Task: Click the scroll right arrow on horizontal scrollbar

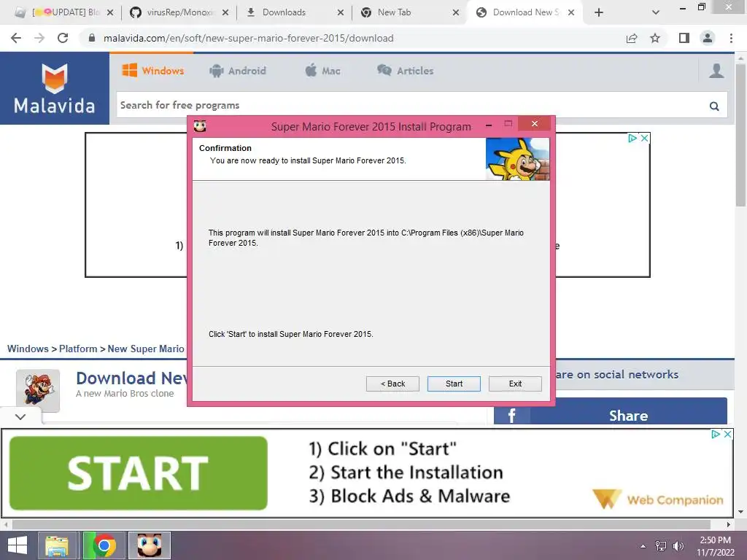Action: [x=729, y=524]
